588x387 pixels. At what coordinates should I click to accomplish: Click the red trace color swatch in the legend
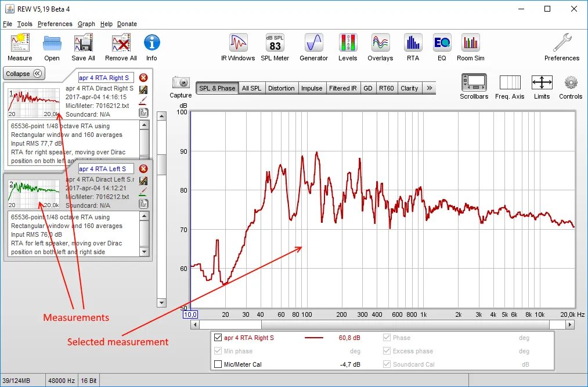pos(315,337)
